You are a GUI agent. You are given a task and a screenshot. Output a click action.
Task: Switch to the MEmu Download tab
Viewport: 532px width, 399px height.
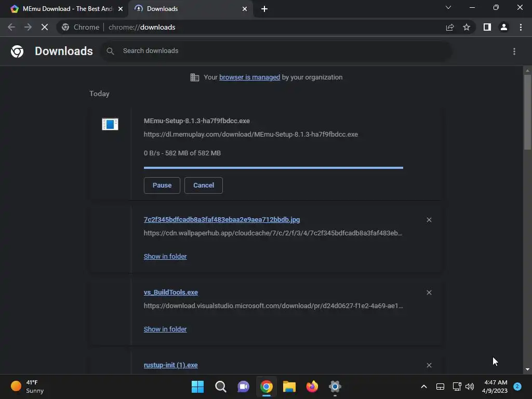point(64,9)
